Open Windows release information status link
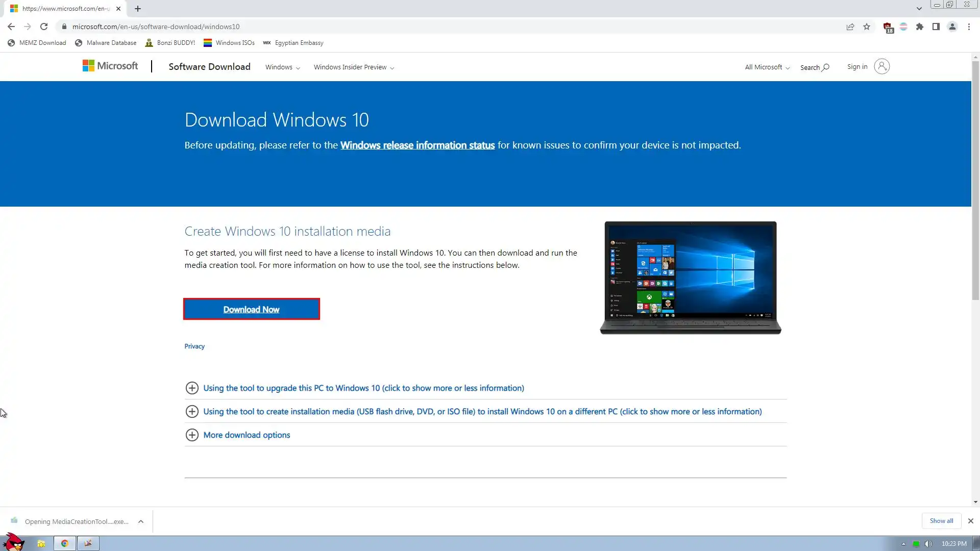 coord(417,145)
